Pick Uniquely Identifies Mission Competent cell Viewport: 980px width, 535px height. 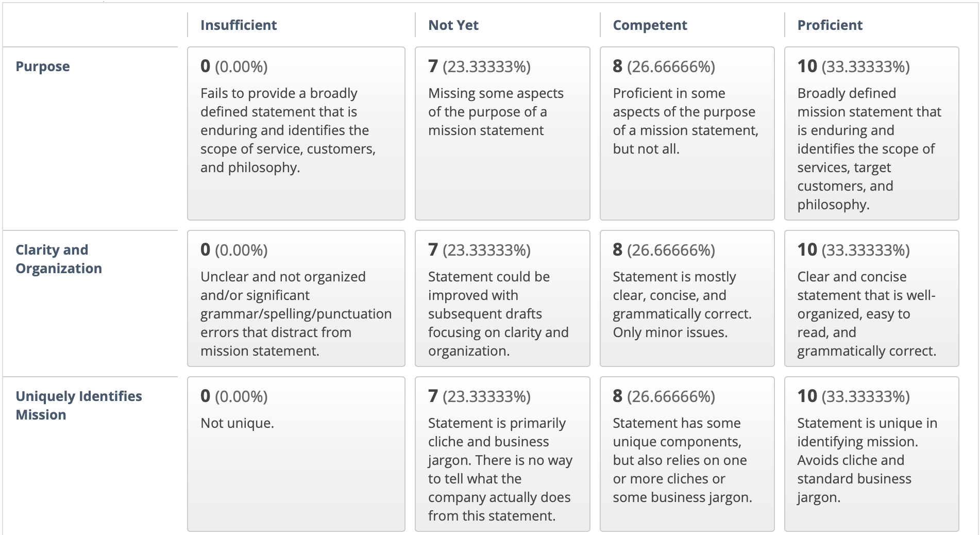687,454
